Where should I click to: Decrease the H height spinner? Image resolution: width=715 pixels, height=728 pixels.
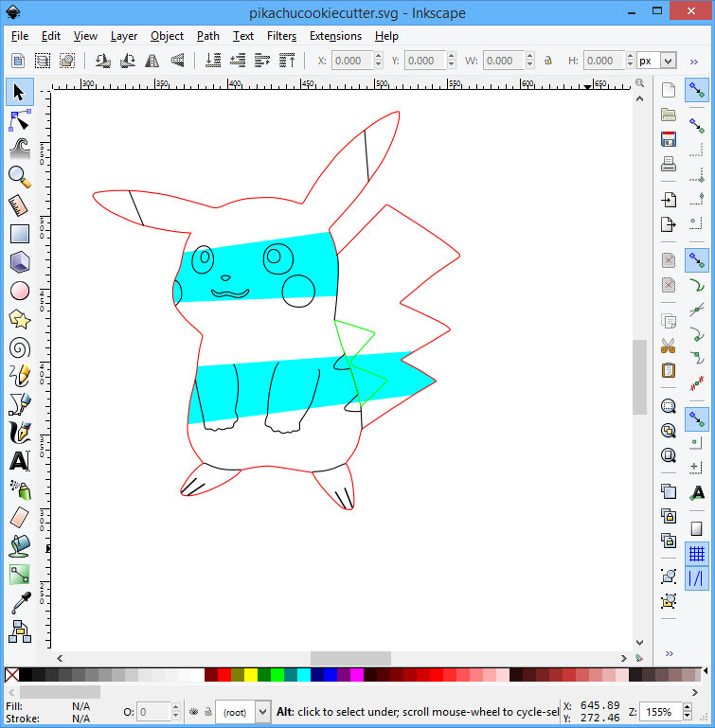[x=630, y=64]
